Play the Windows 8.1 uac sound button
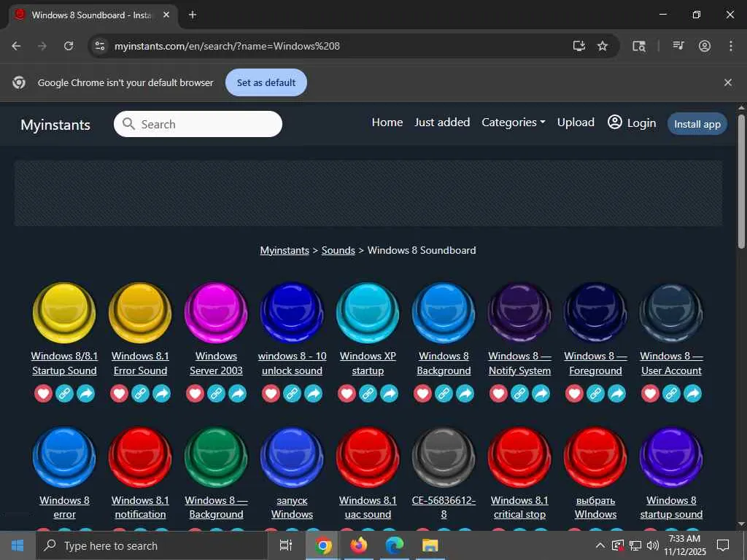 [368, 457]
